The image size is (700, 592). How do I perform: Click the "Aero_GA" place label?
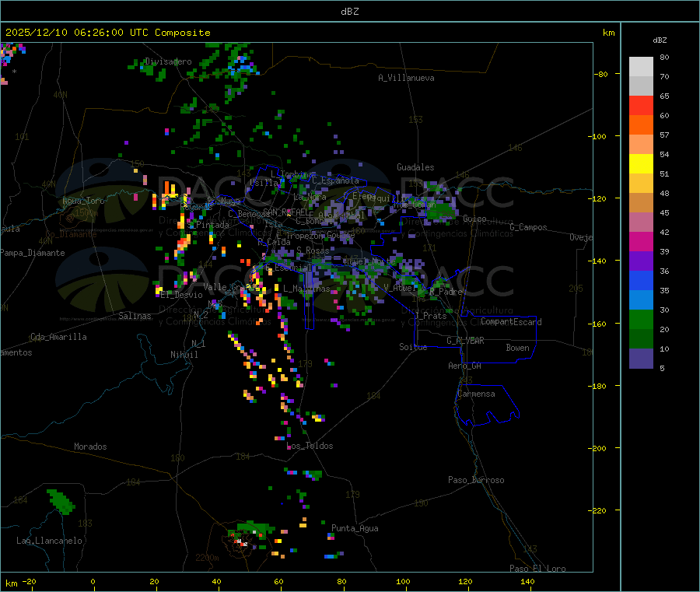(465, 366)
